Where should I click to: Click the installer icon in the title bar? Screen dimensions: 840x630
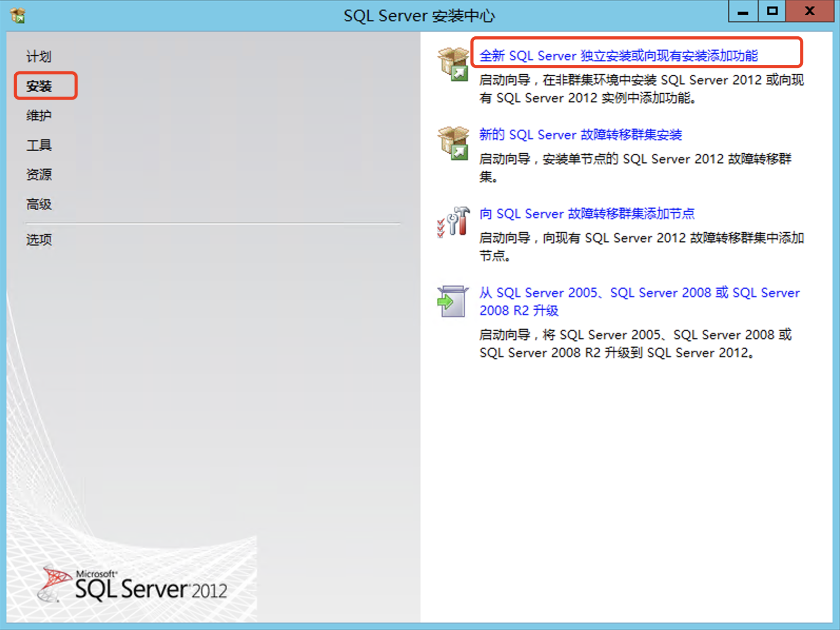tap(18, 15)
